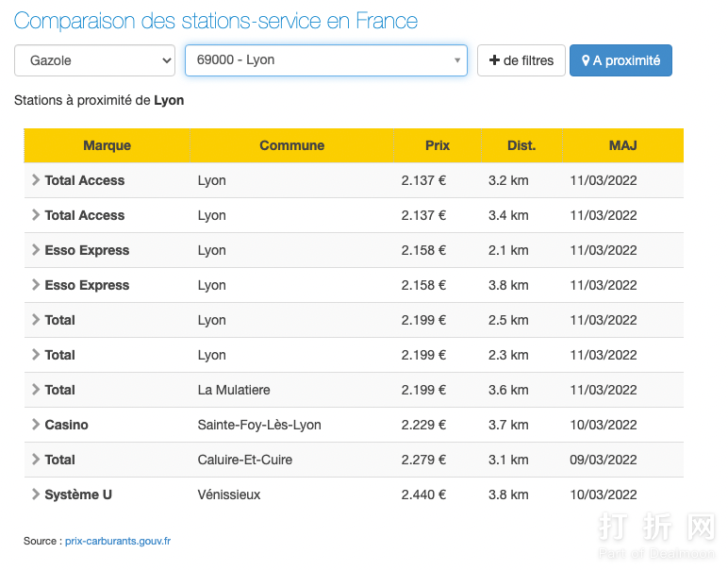The width and height of the screenshot is (728, 570).
Task: Open the 69000 - Lyon city selector
Action: click(x=325, y=60)
